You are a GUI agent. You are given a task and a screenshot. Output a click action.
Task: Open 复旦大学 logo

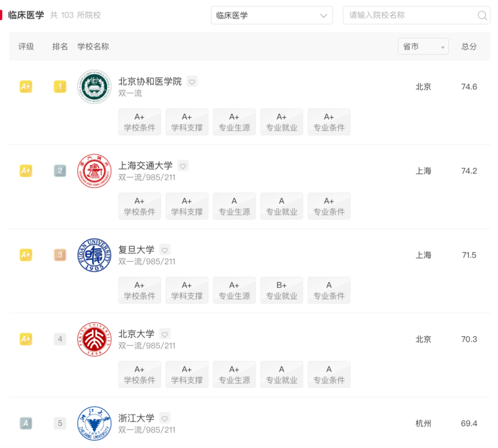tap(95, 255)
